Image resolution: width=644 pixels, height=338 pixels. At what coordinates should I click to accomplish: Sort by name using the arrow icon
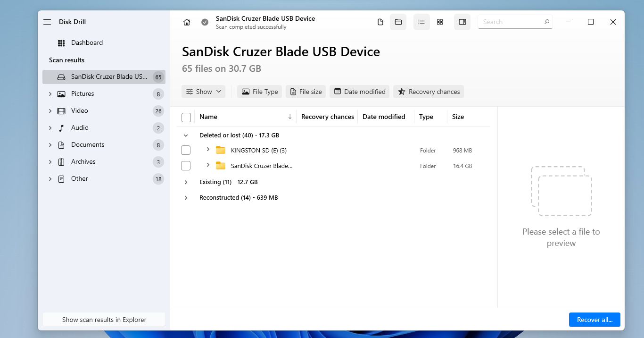290,117
